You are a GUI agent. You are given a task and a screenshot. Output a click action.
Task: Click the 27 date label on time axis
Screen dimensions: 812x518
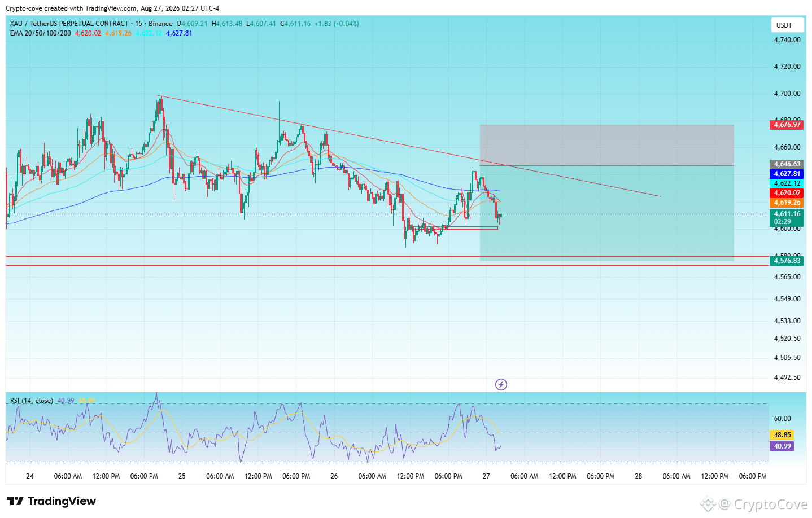pyautogui.click(x=486, y=476)
